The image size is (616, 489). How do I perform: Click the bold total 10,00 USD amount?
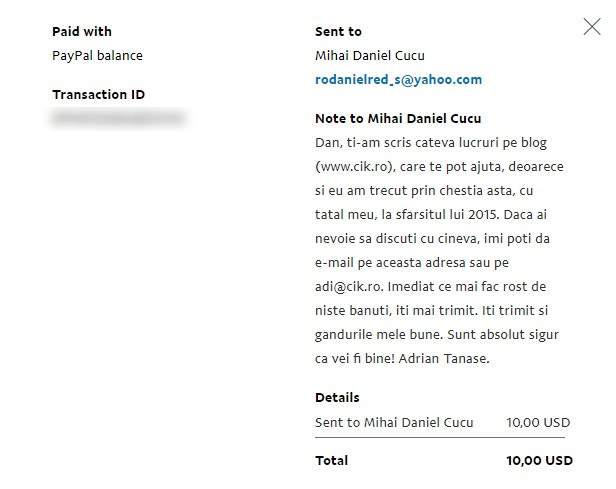539,460
